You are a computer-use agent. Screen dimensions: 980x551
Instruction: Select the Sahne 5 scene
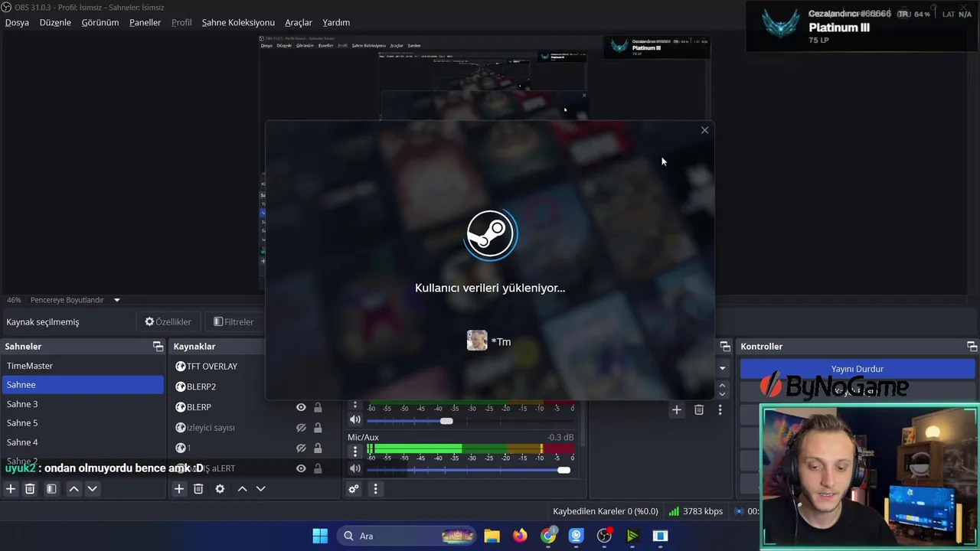(x=83, y=423)
